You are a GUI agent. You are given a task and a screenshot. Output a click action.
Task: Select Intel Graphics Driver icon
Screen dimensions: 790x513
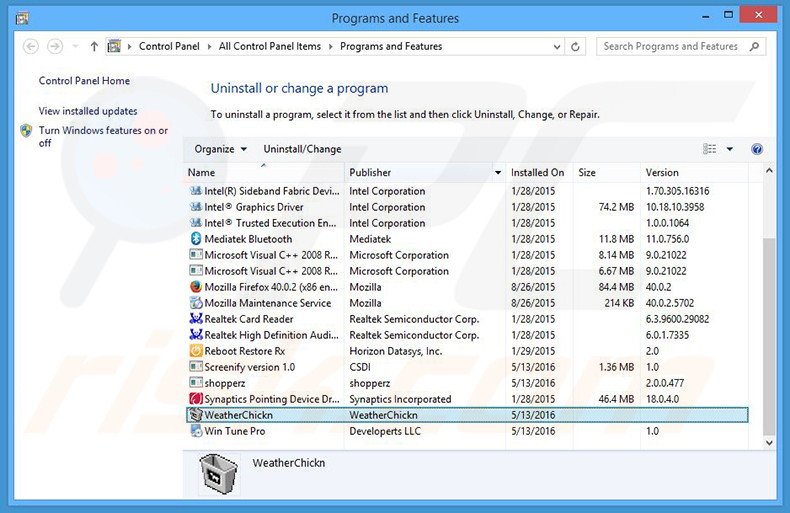tap(195, 207)
